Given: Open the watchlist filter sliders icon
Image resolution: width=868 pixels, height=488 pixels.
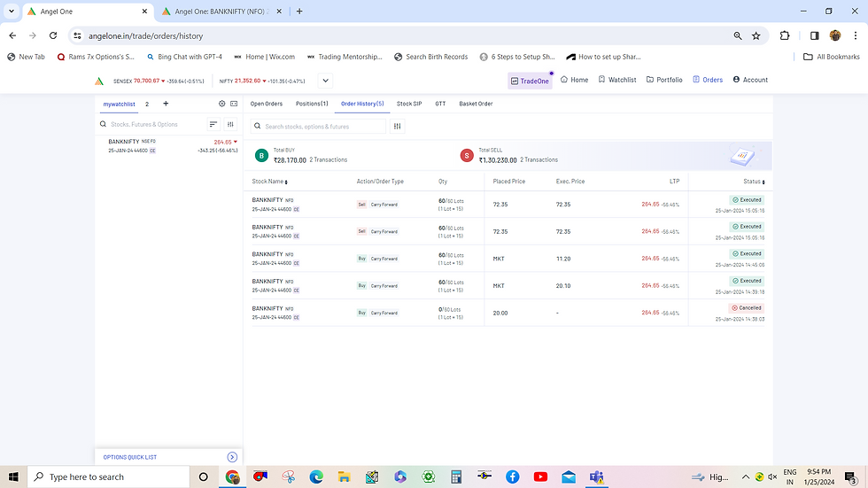Looking at the screenshot, I should (230, 125).
